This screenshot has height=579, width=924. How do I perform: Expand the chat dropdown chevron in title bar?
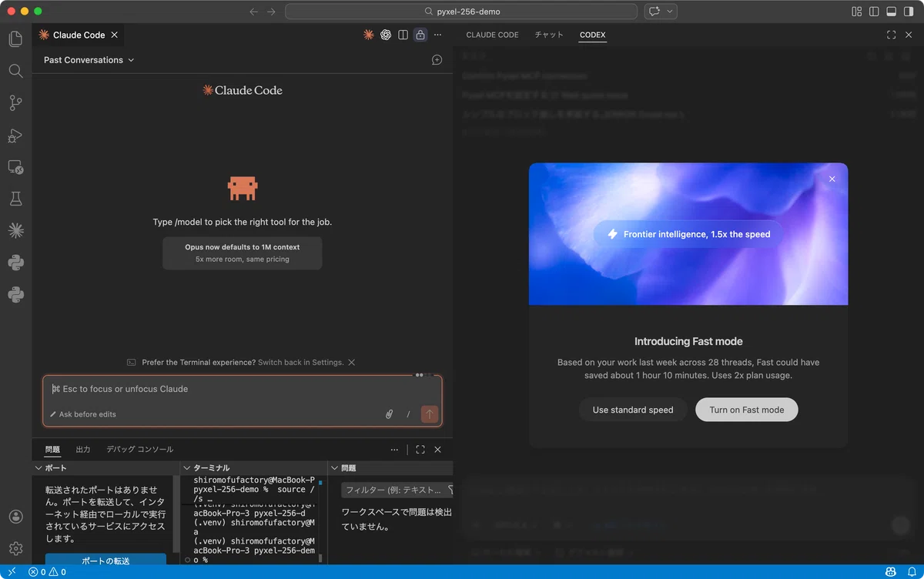click(x=670, y=12)
